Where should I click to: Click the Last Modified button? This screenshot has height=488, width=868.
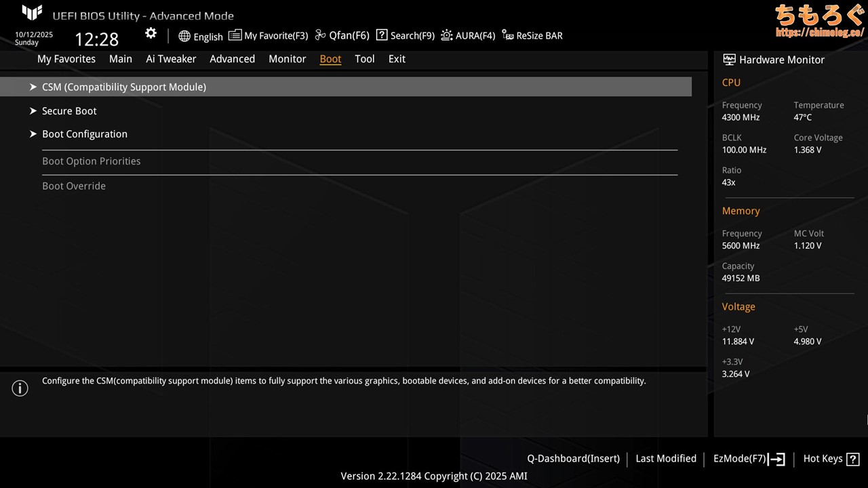point(665,459)
